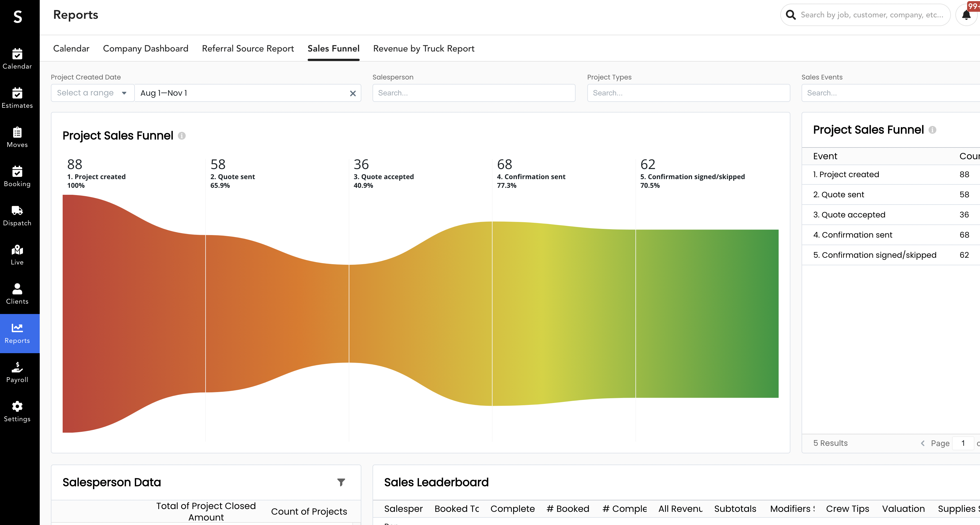Click the filter icon in Salesperson Data
980x525 pixels.
(x=341, y=482)
